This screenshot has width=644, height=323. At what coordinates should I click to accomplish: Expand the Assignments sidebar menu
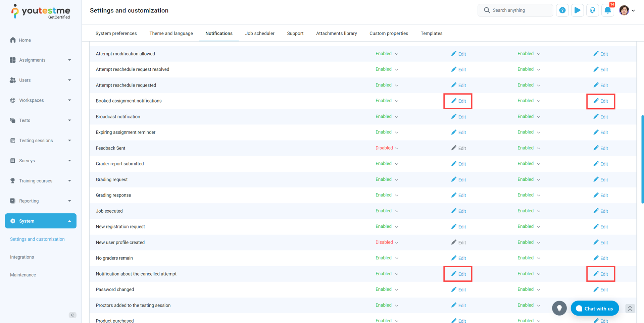[x=41, y=60]
